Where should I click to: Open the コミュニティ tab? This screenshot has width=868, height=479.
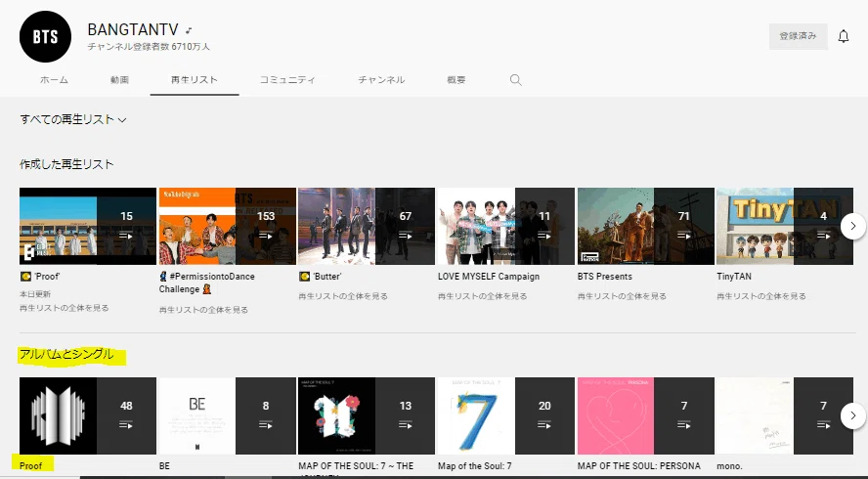coord(287,80)
